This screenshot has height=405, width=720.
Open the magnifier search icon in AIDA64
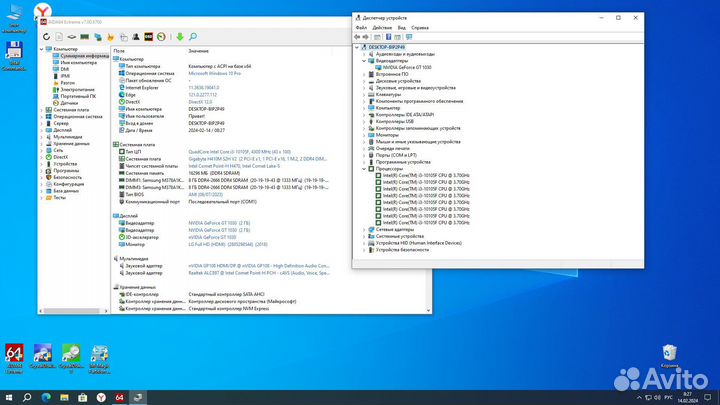[193, 37]
